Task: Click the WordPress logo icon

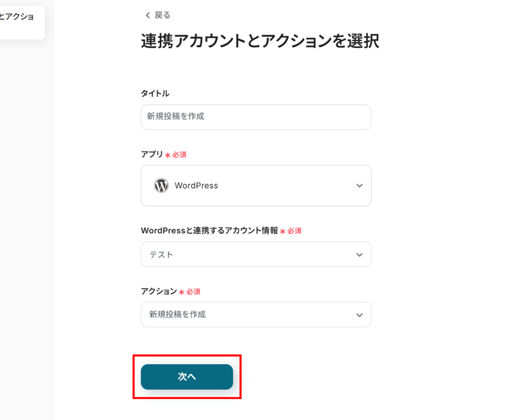Action: tap(161, 186)
